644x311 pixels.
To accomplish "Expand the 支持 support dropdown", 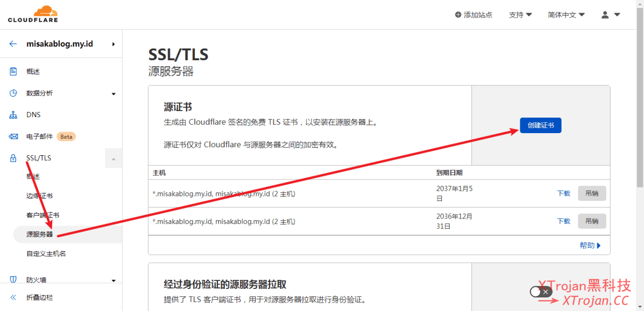I will click(x=520, y=15).
